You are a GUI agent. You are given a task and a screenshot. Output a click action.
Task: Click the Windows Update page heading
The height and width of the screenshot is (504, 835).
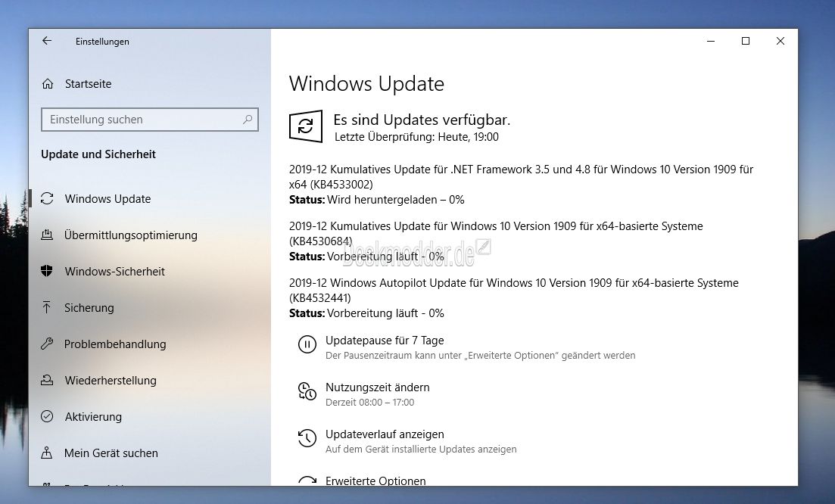366,83
